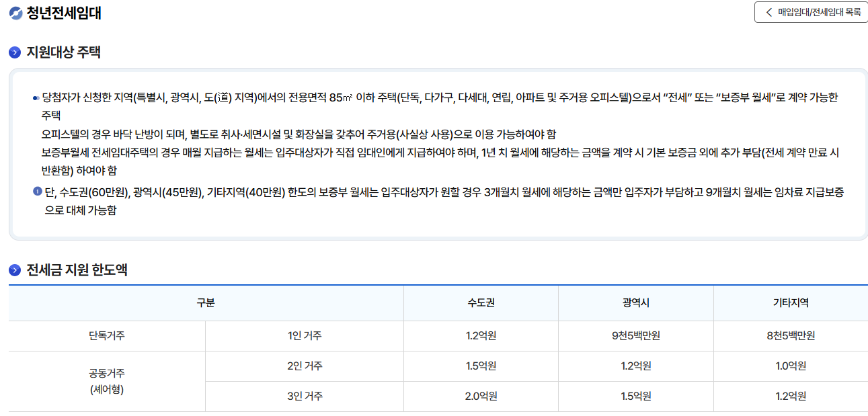The image size is (868, 416).
Task: Click the 구분 table column header
Action: pos(206,303)
